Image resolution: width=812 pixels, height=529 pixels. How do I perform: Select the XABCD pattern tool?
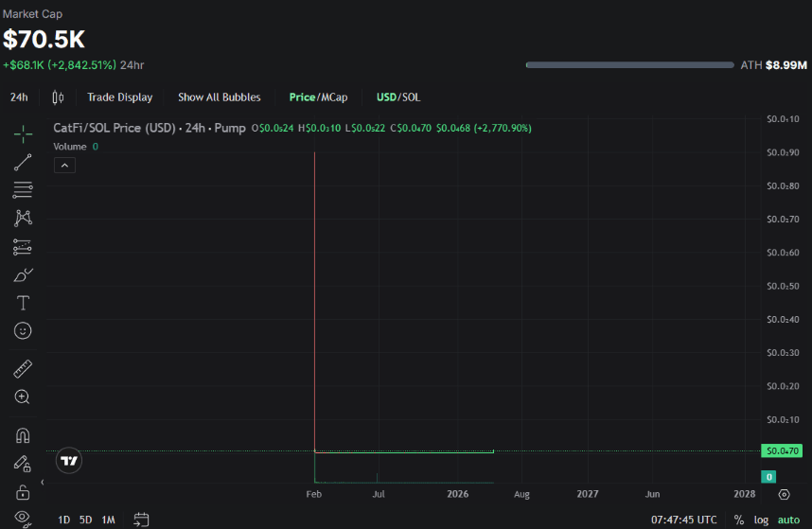[x=23, y=218]
